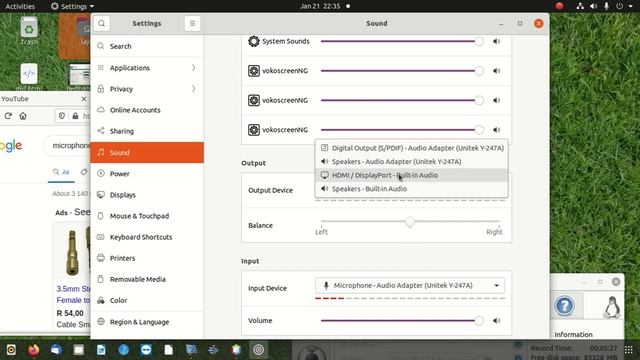The width and height of the screenshot is (640, 360).
Task: Show Applications grid button
Action: [x=629, y=350]
